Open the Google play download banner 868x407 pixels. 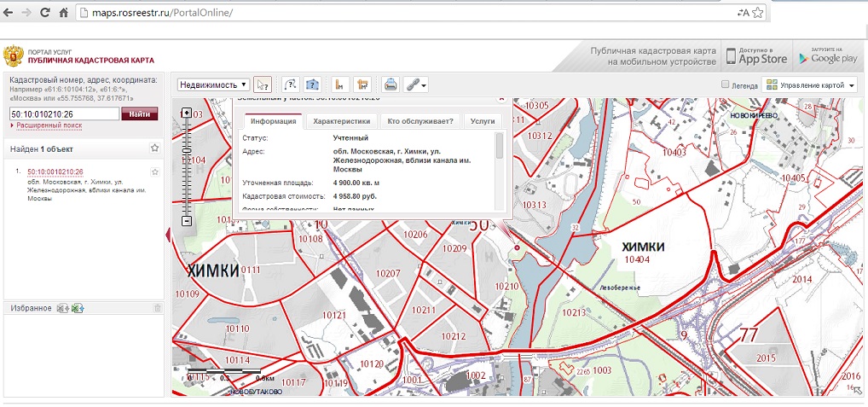(828, 56)
